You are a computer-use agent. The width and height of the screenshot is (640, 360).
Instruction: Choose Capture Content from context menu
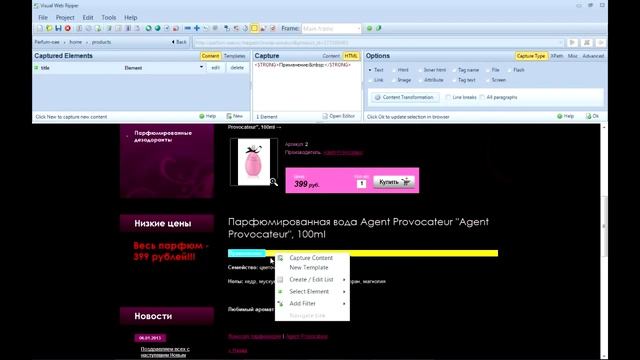pyautogui.click(x=312, y=258)
